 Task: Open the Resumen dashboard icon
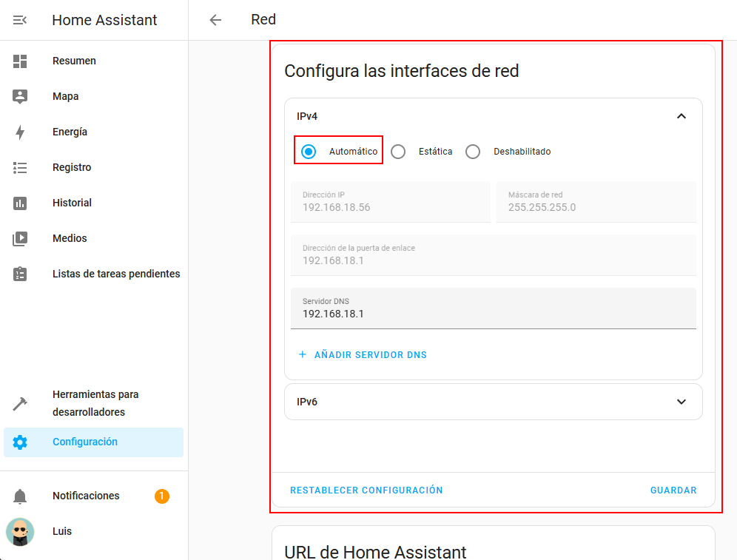pyautogui.click(x=20, y=61)
